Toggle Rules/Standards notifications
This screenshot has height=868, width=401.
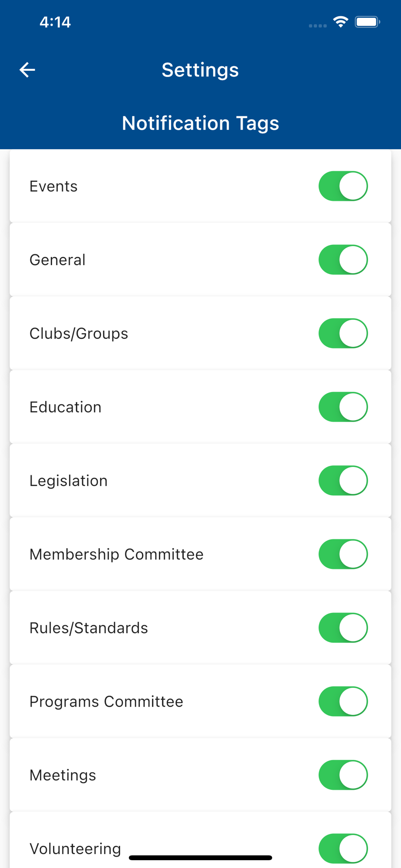pyautogui.click(x=343, y=628)
